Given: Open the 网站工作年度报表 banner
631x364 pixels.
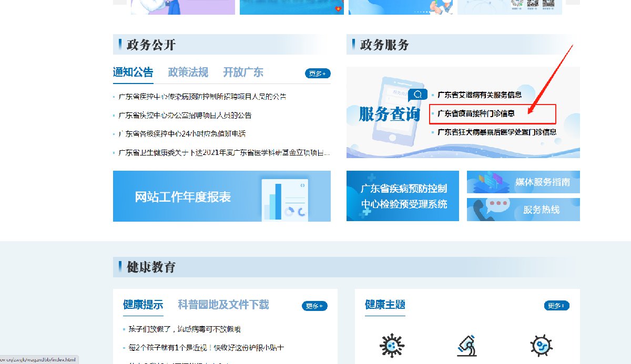Looking at the screenshot, I should (x=221, y=196).
